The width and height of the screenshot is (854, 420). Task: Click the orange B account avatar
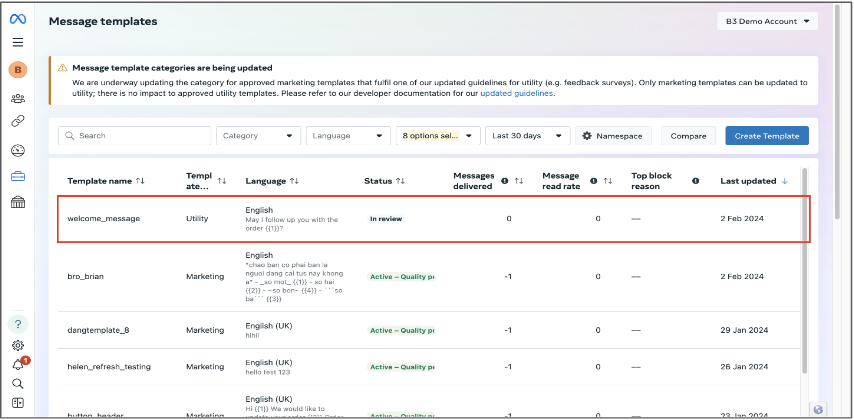pos(18,70)
